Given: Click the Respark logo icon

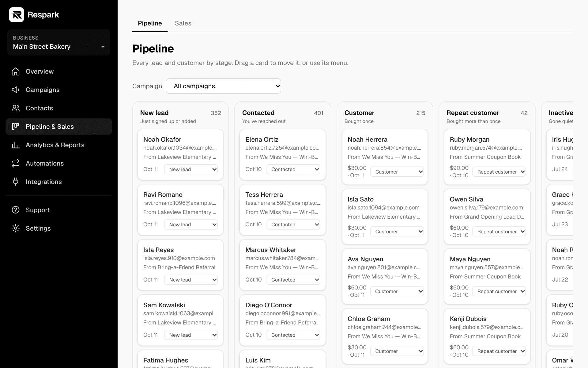Looking at the screenshot, I should pos(17,15).
